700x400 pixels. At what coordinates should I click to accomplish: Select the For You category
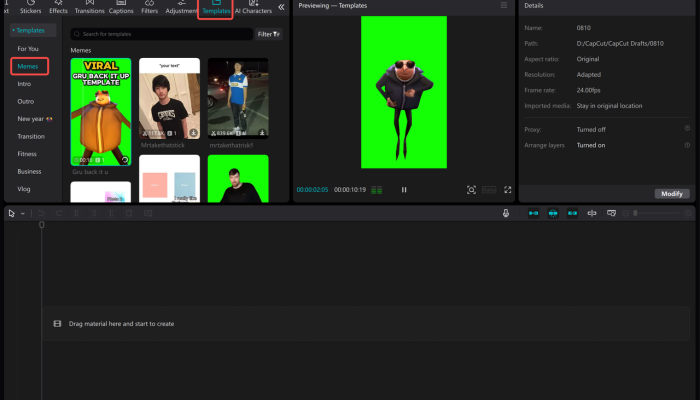tap(28, 48)
